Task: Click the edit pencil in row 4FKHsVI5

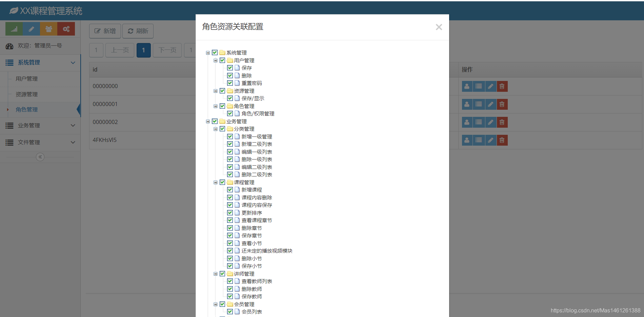Action: click(x=490, y=140)
